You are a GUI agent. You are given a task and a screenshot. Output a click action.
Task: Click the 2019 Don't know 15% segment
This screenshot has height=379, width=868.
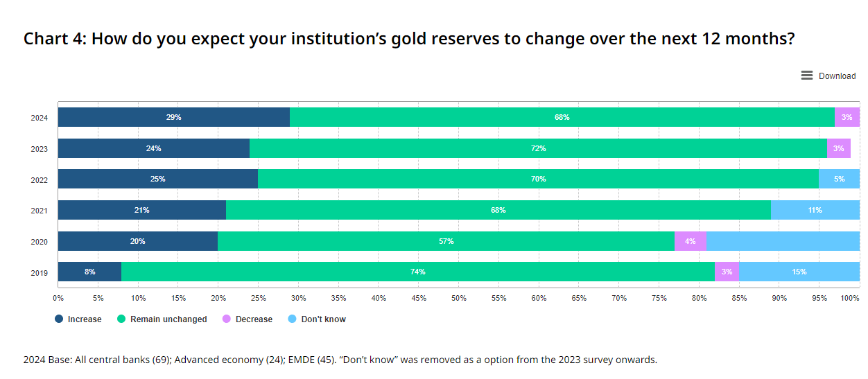click(799, 272)
